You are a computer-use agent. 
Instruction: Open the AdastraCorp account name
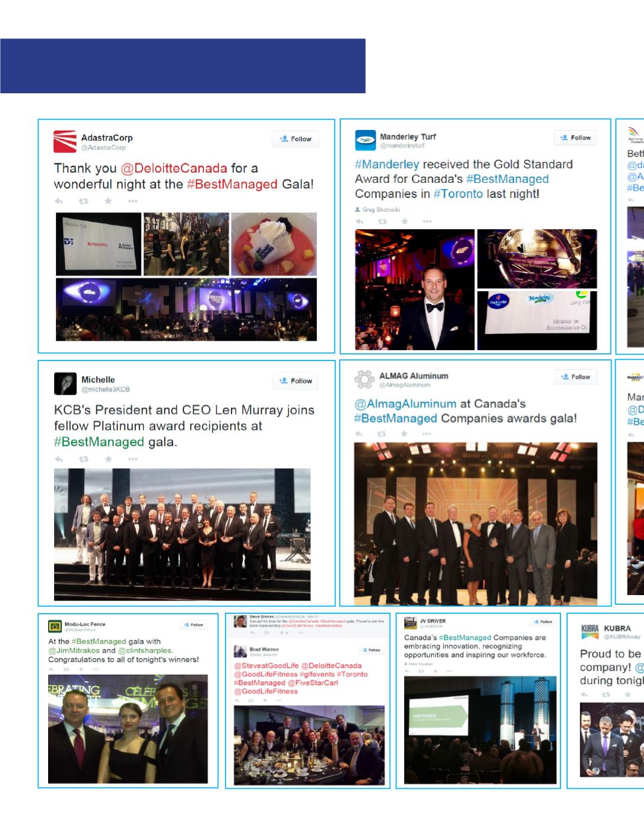(107, 137)
